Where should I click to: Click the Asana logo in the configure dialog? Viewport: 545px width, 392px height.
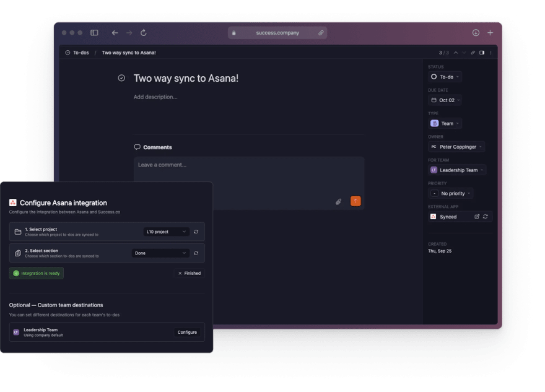(x=13, y=203)
